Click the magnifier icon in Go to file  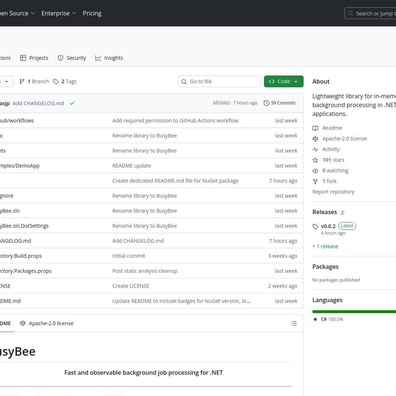(x=184, y=81)
